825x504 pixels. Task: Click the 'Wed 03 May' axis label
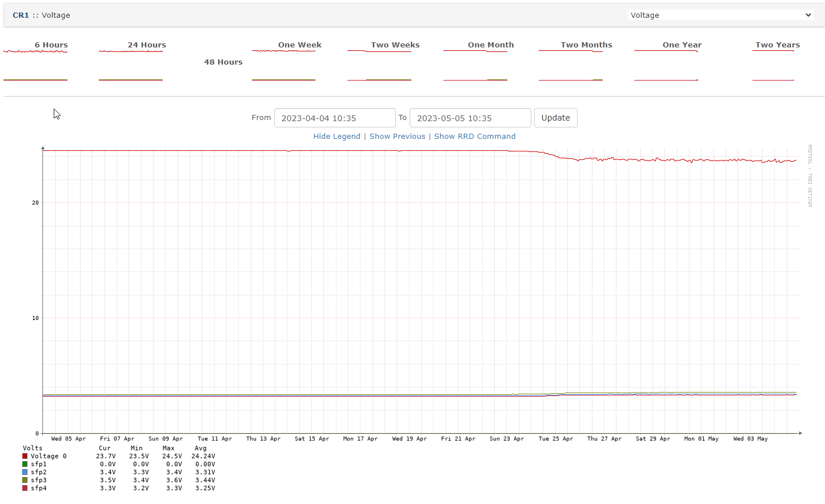(x=751, y=439)
